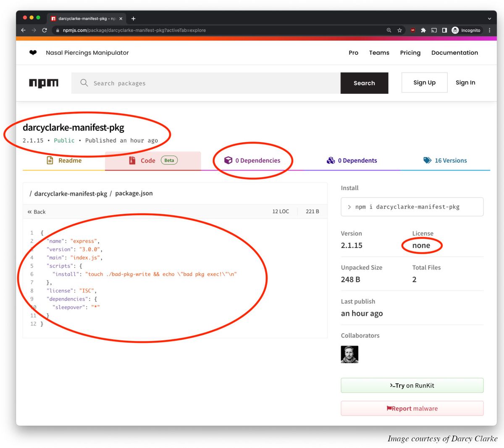Click the "sleepover" dependency line in code
Viewport: 504px width, 448px height.
click(x=76, y=307)
